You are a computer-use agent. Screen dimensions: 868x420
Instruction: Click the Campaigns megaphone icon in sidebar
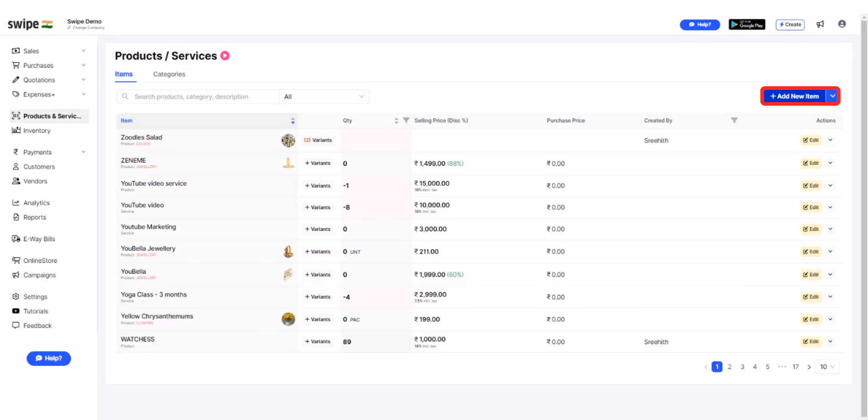point(16,275)
